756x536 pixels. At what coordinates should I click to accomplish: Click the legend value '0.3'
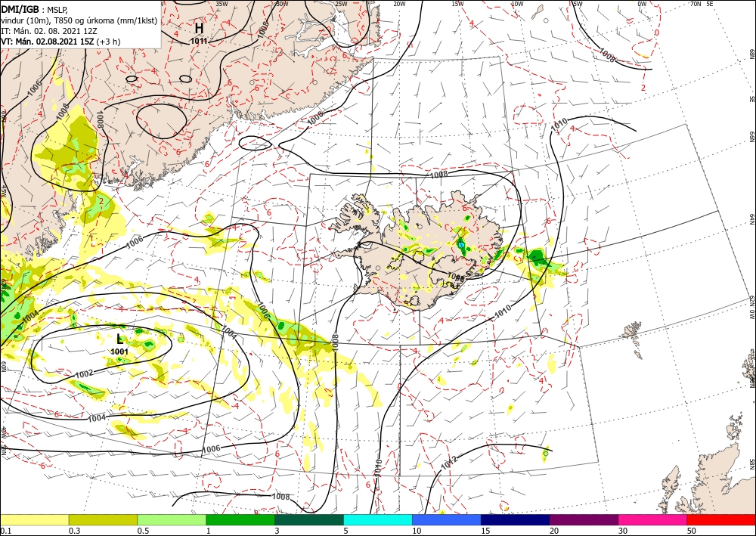click(x=73, y=531)
